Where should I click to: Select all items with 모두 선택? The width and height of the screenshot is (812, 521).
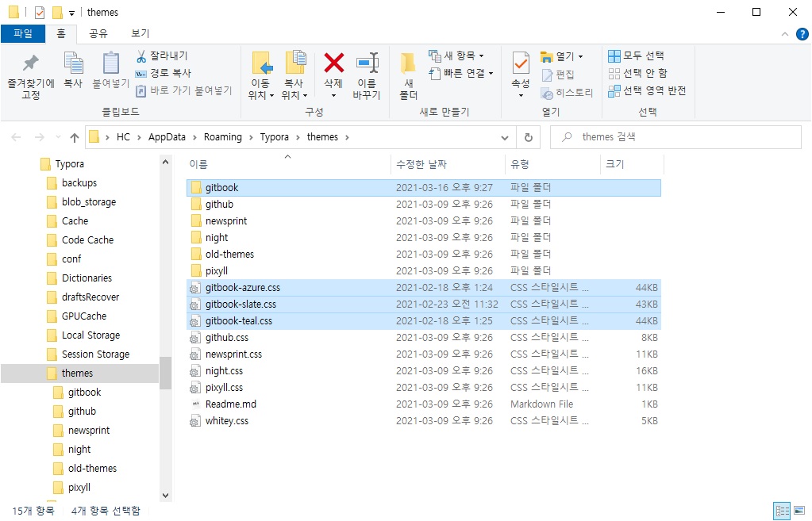tap(636, 56)
